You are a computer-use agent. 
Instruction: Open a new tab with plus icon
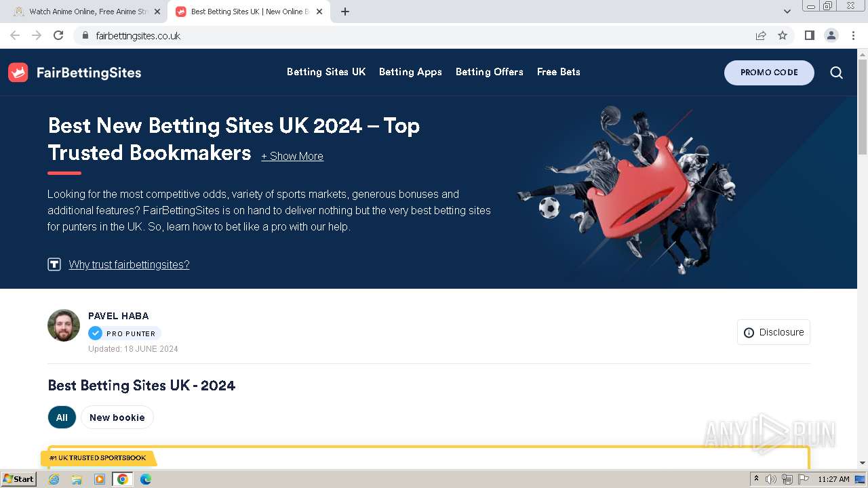click(345, 12)
